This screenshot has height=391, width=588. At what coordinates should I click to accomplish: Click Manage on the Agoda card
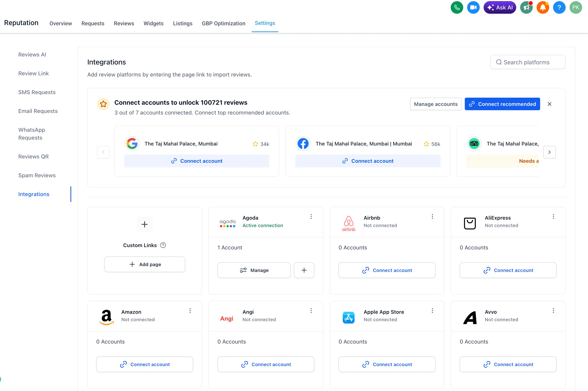tap(254, 270)
